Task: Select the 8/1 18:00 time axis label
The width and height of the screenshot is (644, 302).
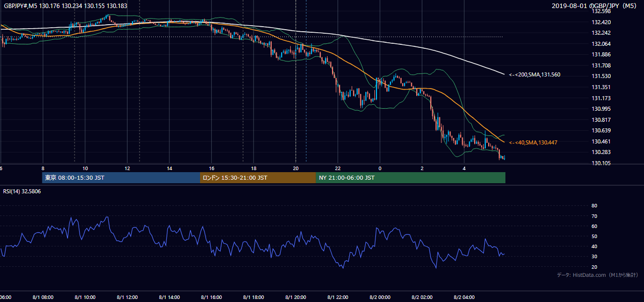Action: [x=253, y=297]
